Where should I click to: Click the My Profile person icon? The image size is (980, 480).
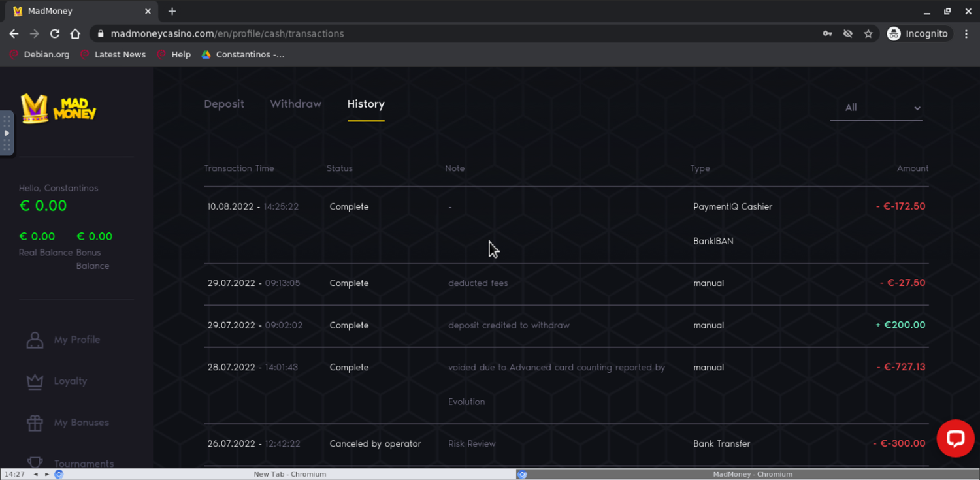point(35,340)
